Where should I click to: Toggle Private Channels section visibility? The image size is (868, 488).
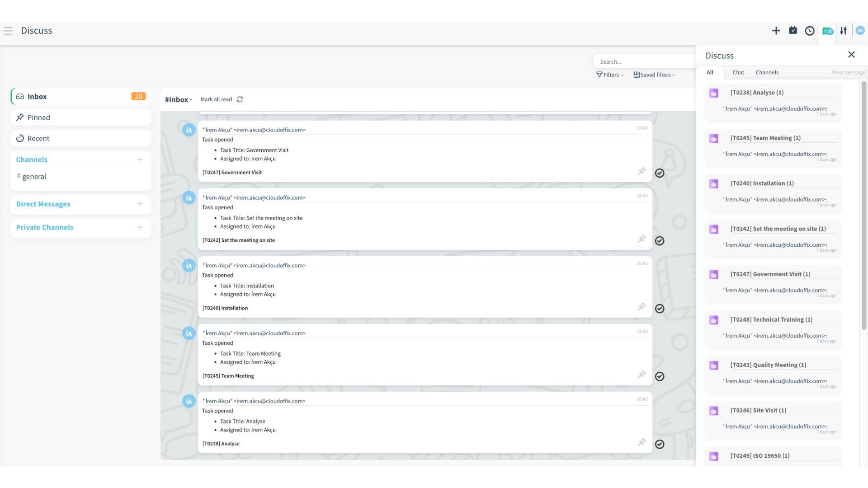(45, 227)
